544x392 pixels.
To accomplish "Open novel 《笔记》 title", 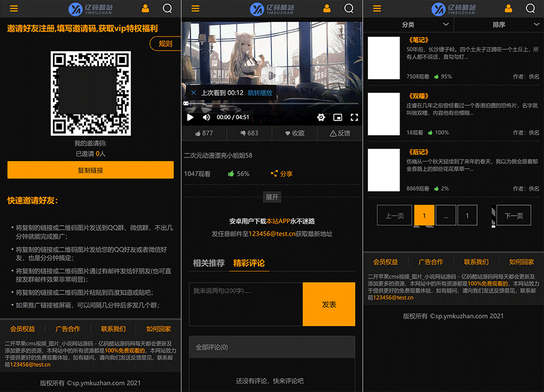I will click(x=419, y=40).
